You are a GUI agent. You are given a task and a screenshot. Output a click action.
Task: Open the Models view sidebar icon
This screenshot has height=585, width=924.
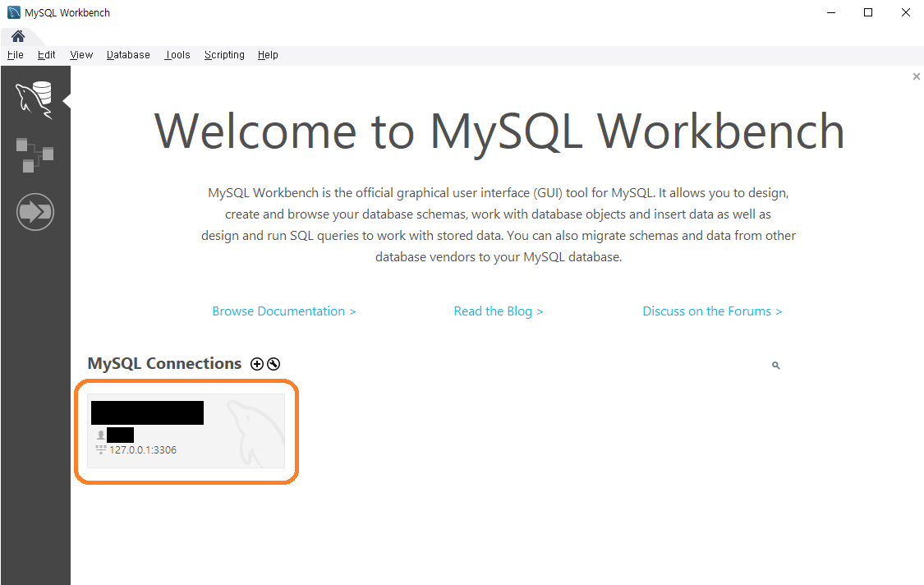[34, 155]
